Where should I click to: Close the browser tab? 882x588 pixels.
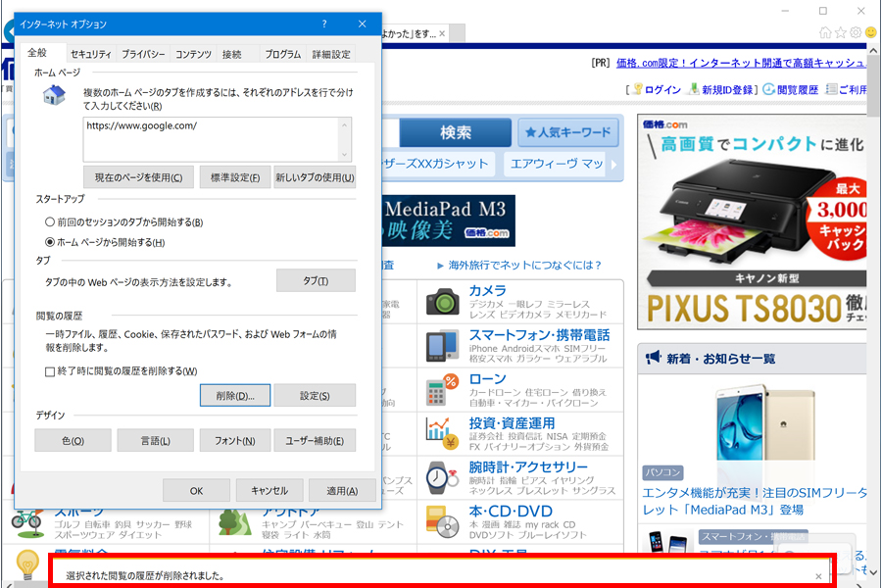point(442,33)
